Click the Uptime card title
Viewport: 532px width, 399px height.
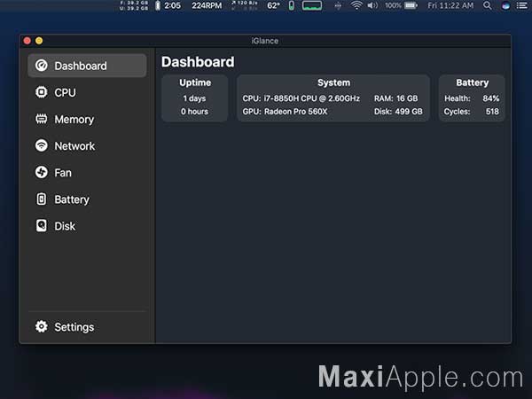(195, 82)
